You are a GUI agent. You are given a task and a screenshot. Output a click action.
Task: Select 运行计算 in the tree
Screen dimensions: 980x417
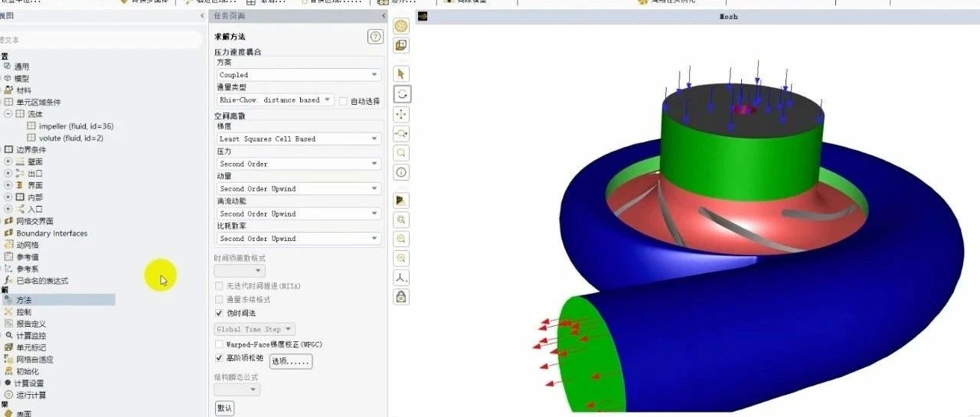pos(31,396)
